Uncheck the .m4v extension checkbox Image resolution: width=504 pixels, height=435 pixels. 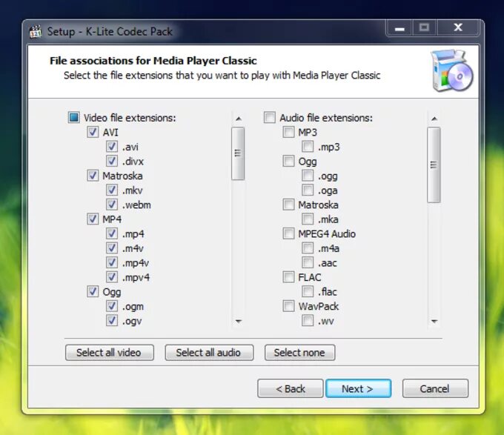tap(112, 248)
